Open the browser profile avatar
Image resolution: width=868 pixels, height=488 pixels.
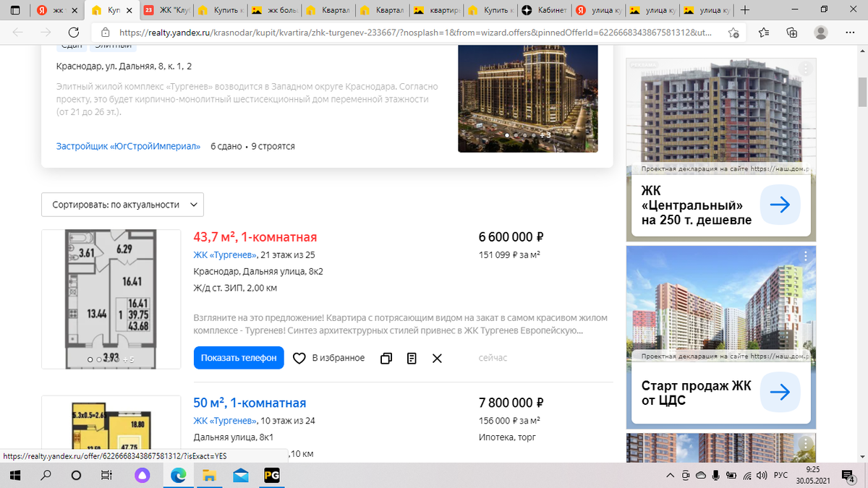(x=821, y=33)
